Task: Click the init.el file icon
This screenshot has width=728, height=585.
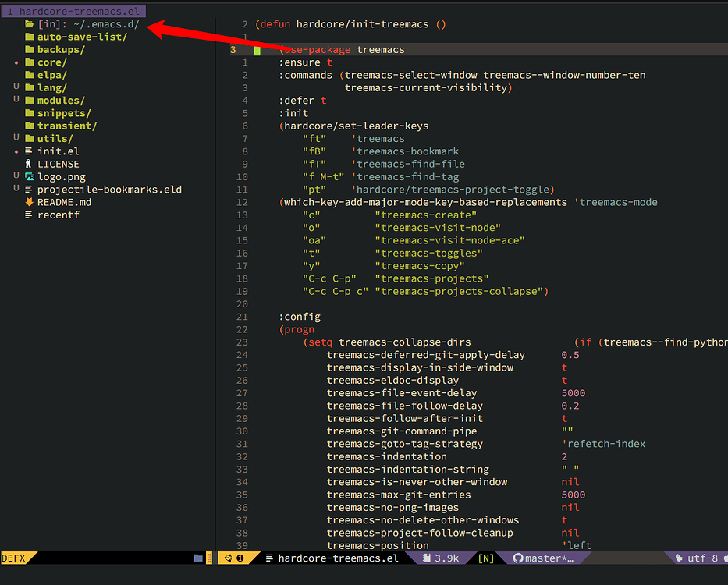Action: point(28,151)
